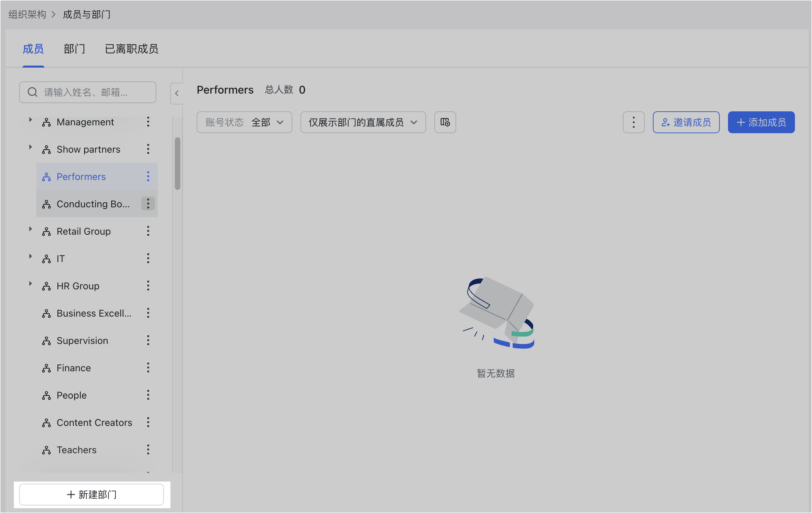Expand the Retail Group tree node
Viewport: 812px width, 513px height.
click(30, 229)
